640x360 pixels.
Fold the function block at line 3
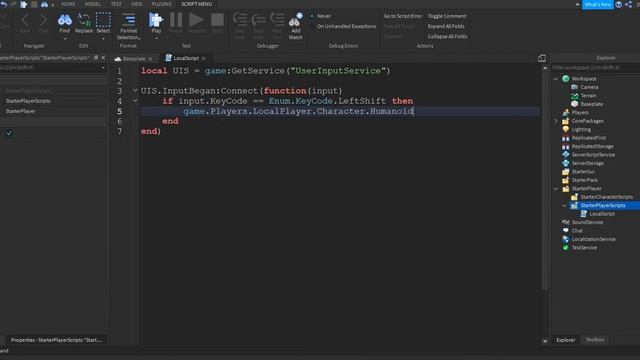135,90
